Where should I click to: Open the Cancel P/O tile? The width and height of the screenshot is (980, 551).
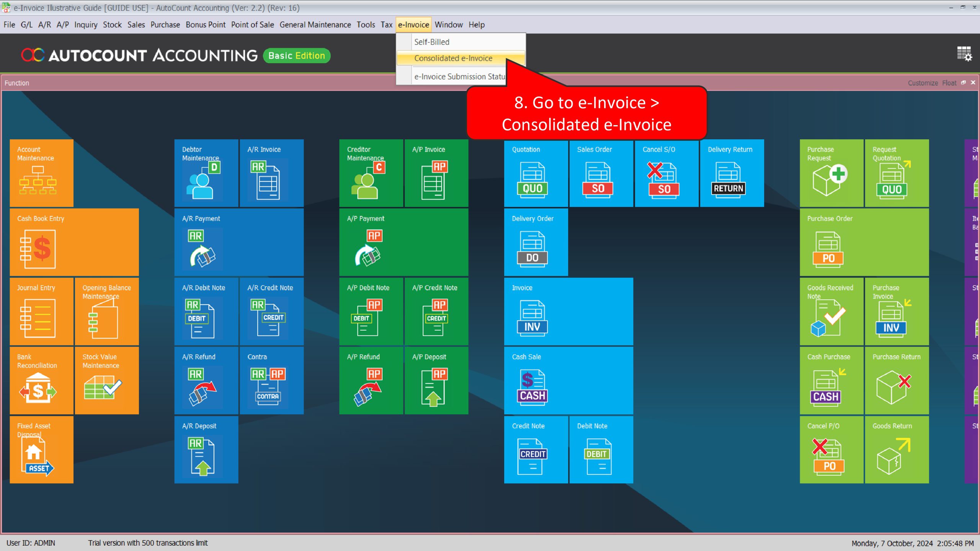point(831,450)
